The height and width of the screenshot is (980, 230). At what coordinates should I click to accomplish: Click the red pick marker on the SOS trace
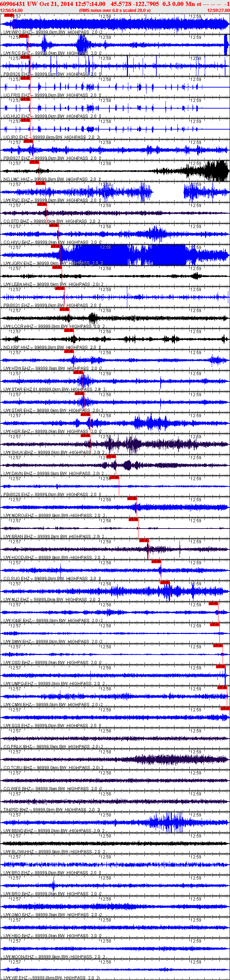[x=225, y=708]
